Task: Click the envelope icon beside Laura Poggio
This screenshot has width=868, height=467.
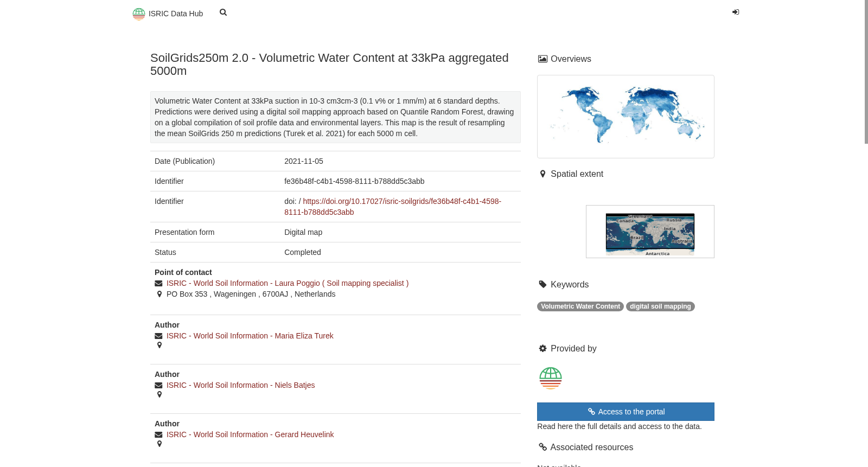Action: (x=158, y=283)
